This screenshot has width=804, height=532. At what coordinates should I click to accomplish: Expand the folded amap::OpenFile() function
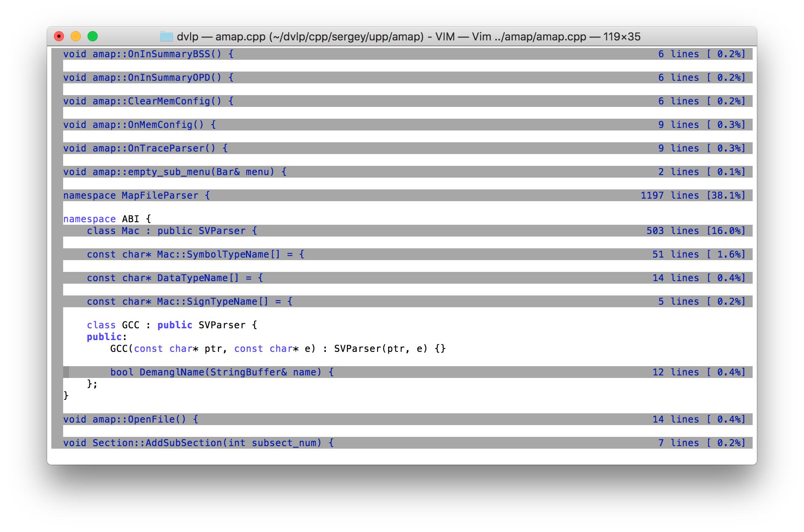click(x=130, y=419)
